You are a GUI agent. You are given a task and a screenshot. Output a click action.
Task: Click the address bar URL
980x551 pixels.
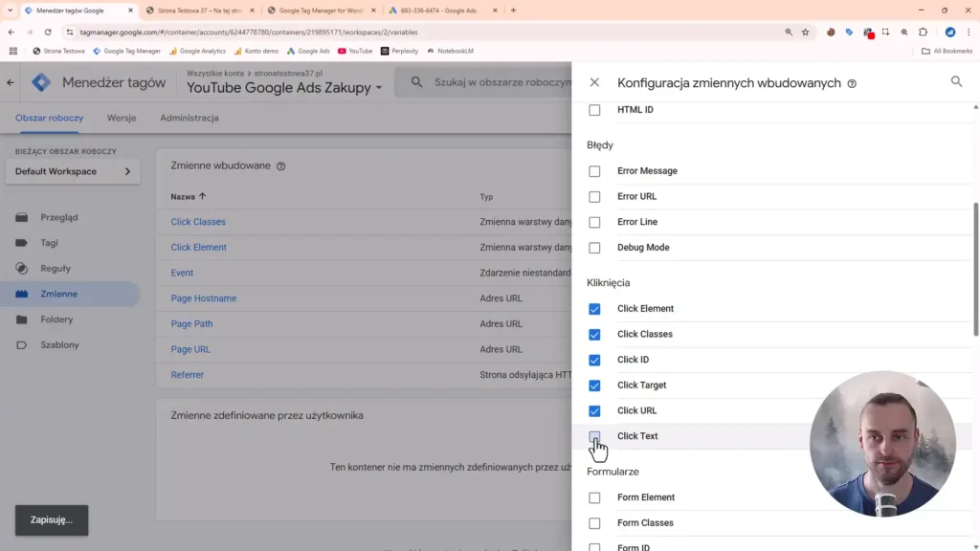(x=249, y=32)
